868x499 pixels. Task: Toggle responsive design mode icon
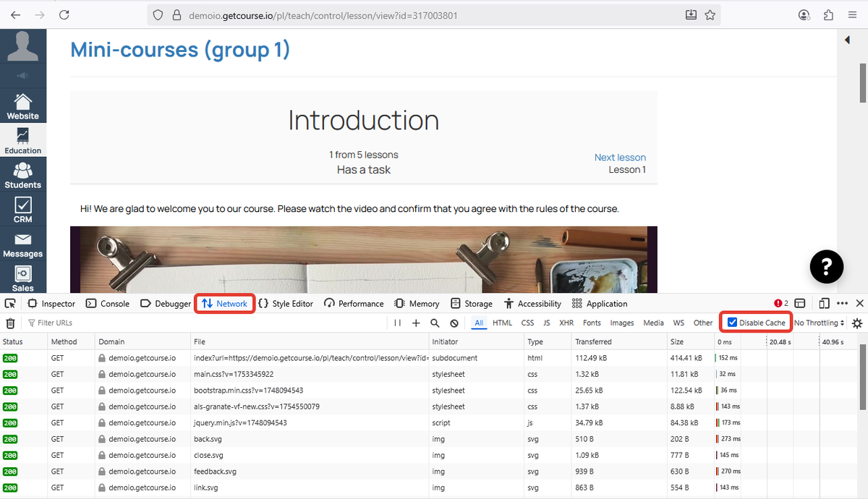point(824,304)
